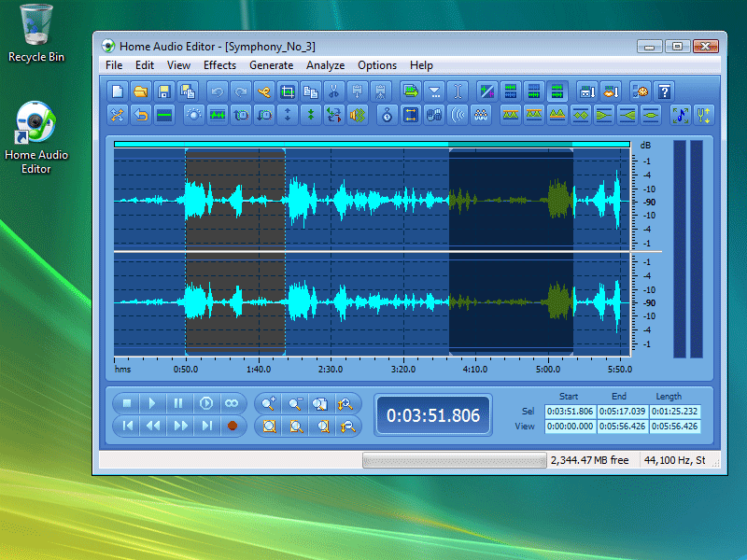Click the Sel Start field 0:03:51.806
Image resolution: width=747 pixels, height=560 pixels.
pyautogui.click(x=570, y=411)
